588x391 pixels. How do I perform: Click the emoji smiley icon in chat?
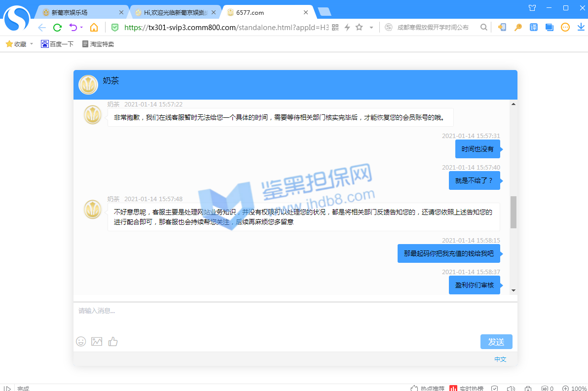81,341
